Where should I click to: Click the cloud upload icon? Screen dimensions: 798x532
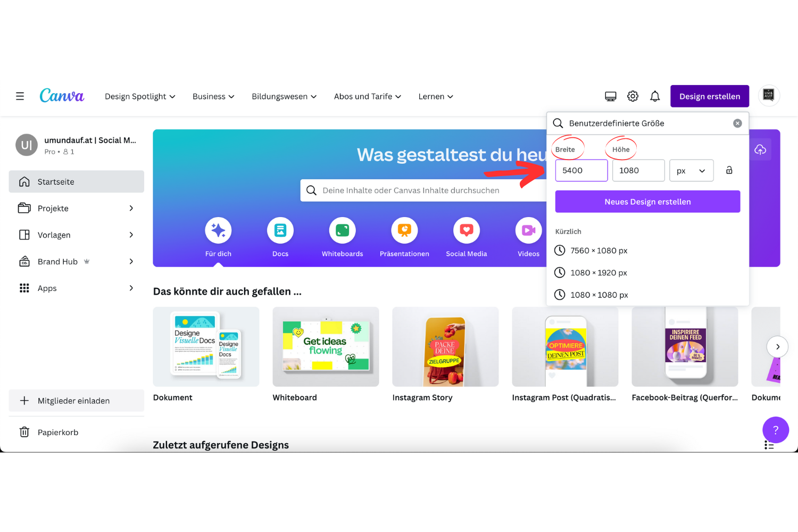(x=760, y=149)
